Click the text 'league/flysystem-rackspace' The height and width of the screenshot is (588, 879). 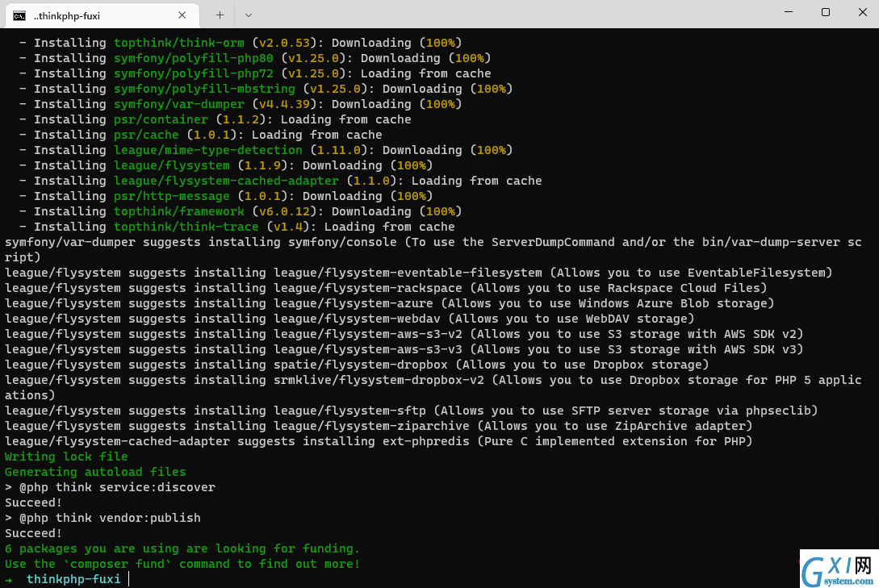(x=368, y=288)
